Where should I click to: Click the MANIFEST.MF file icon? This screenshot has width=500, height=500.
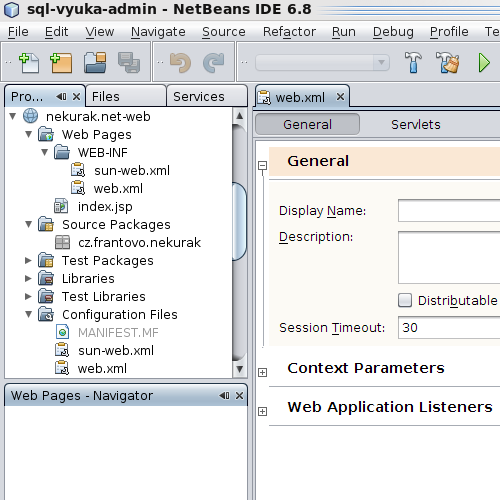tap(62, 332)
